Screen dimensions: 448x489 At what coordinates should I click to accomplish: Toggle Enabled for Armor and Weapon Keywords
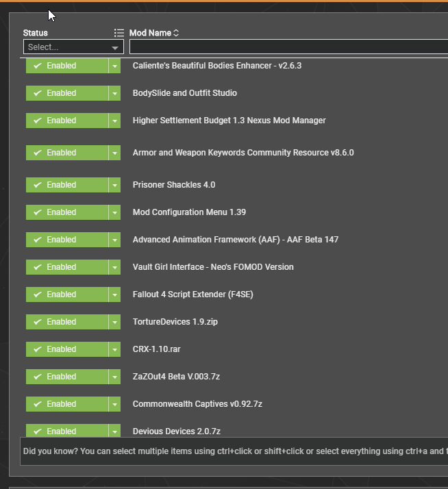[67, 153]
